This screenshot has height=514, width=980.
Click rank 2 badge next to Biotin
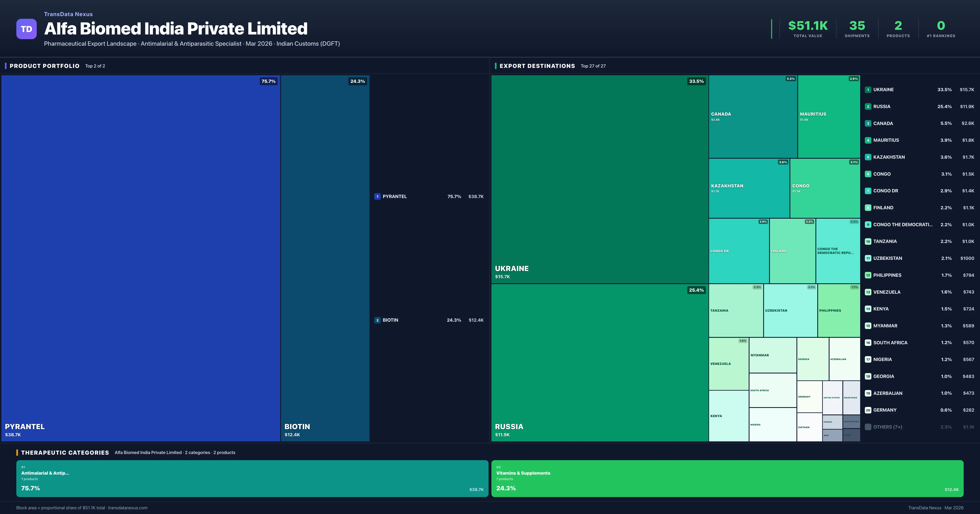click(x=377, y=320)
